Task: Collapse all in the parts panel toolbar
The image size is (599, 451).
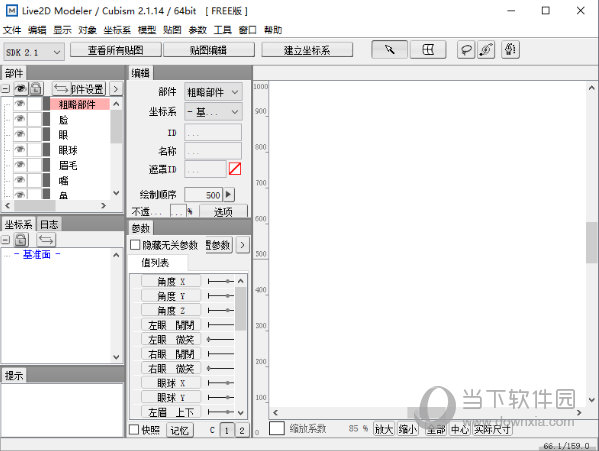Action: pos(5,89)
